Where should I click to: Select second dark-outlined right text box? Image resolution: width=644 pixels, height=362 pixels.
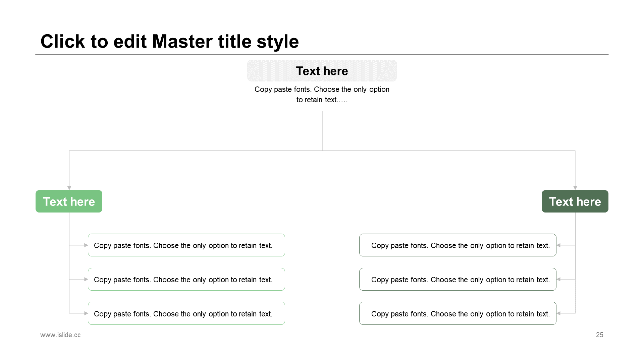pos(458,279)
